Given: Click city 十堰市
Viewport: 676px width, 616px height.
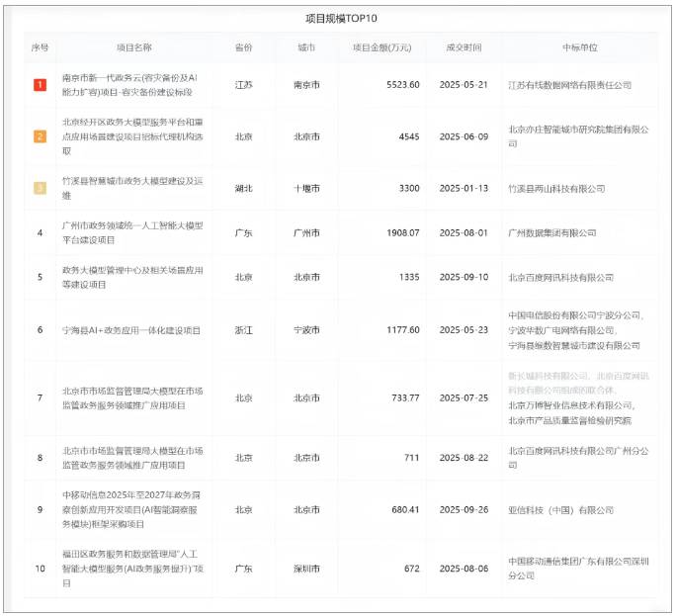Looking at the screenshot, I should 306,189.
